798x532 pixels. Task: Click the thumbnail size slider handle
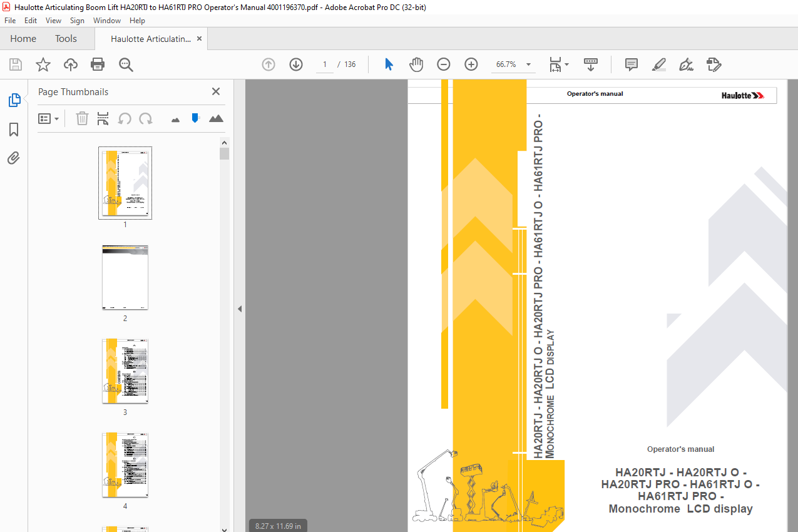pos(195,118)
